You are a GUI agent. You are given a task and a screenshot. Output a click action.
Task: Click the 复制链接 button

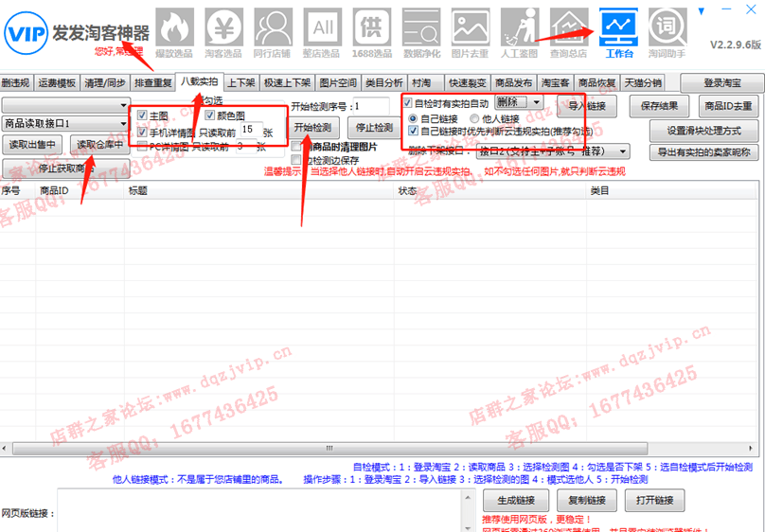click(587, 501)
